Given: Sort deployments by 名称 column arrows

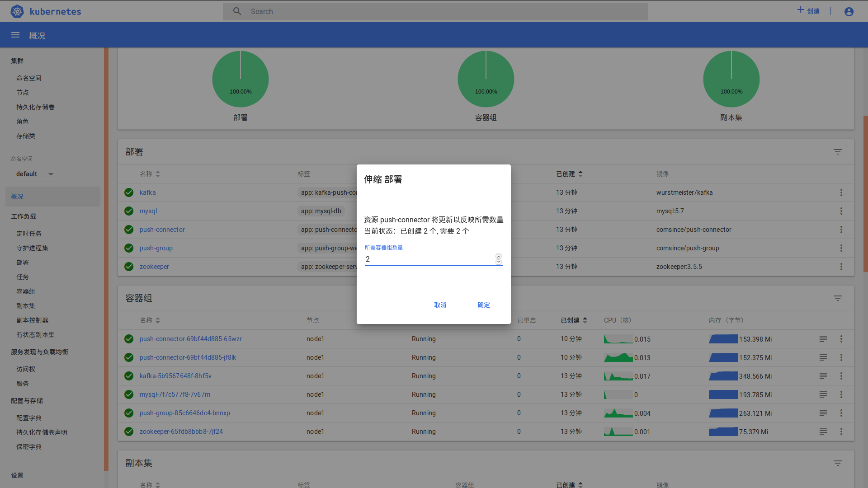Looking at the screenshot, I should (x=158, y=174).
